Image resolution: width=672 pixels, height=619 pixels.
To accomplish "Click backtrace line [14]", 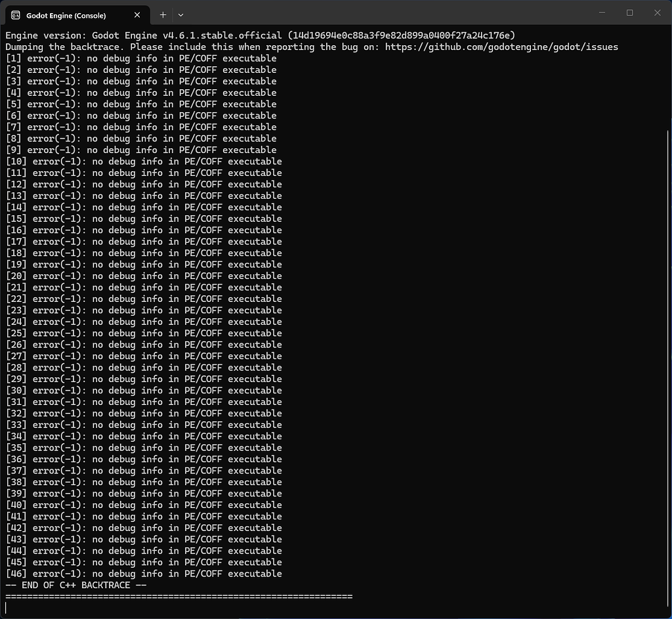I will [144, 207].
